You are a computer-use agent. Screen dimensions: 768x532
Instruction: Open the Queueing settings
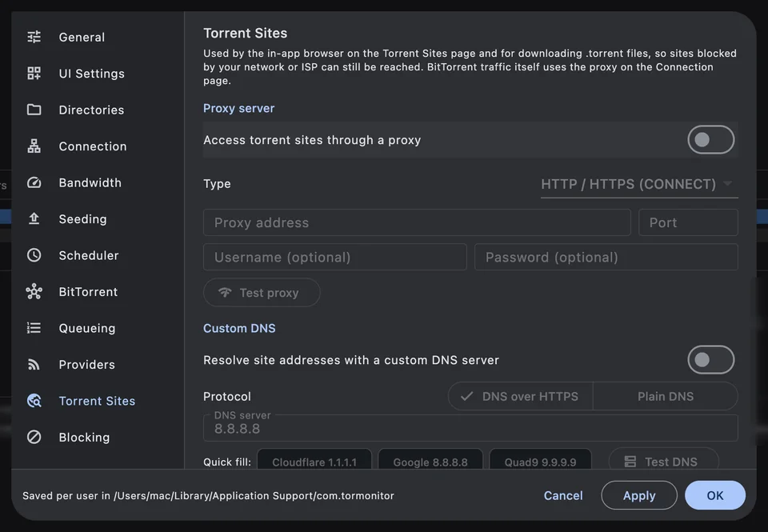(98, 328)
